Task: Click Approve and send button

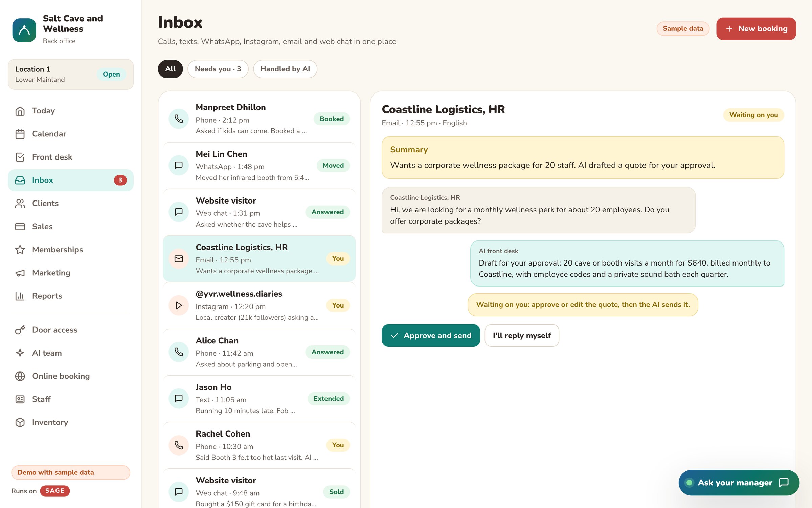Action: (x=431, y=336)
